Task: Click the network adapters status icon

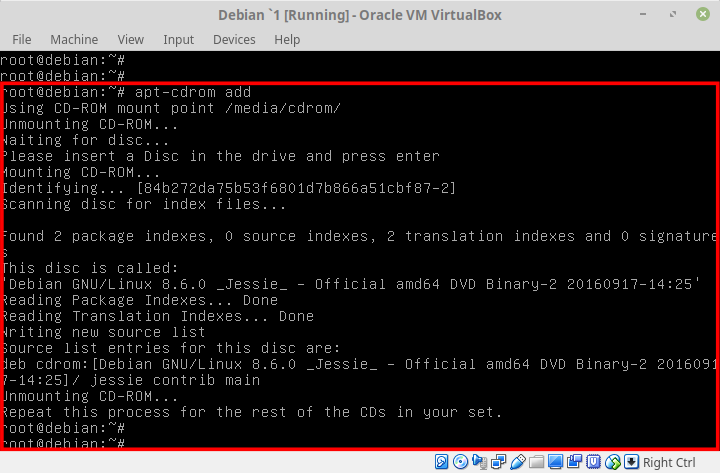Action: click(499, 462)
